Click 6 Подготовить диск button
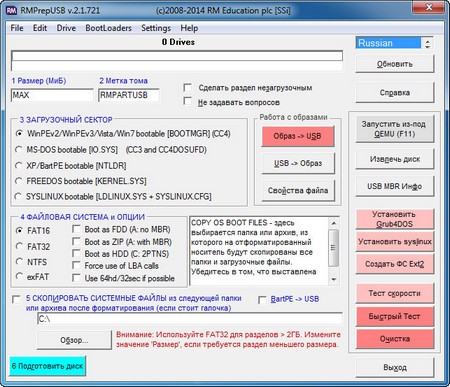Viewport: 450px width, 387px height. (x=47, y=366)
